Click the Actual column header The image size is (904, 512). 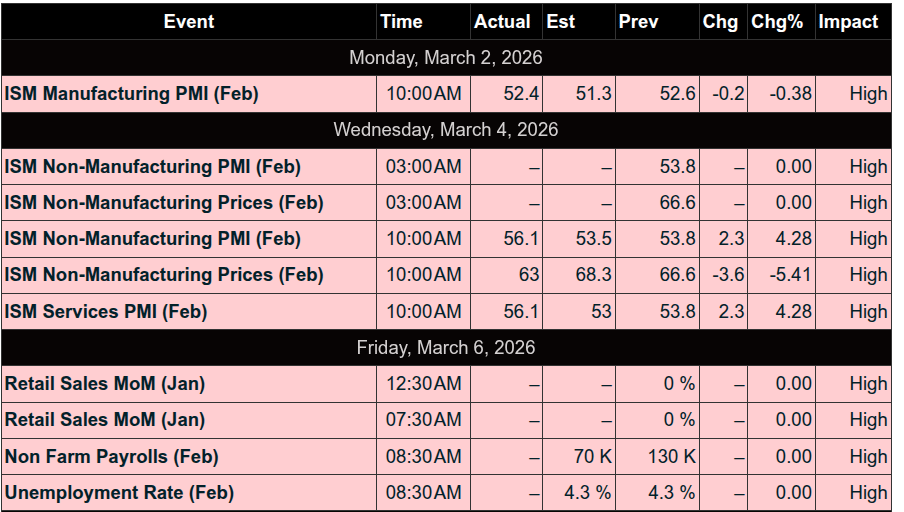pos(502,21)
